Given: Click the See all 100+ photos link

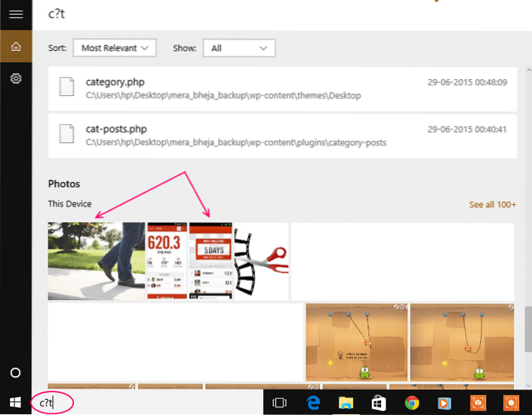Looking at the screenshot, I should click(x=492, y=205).
